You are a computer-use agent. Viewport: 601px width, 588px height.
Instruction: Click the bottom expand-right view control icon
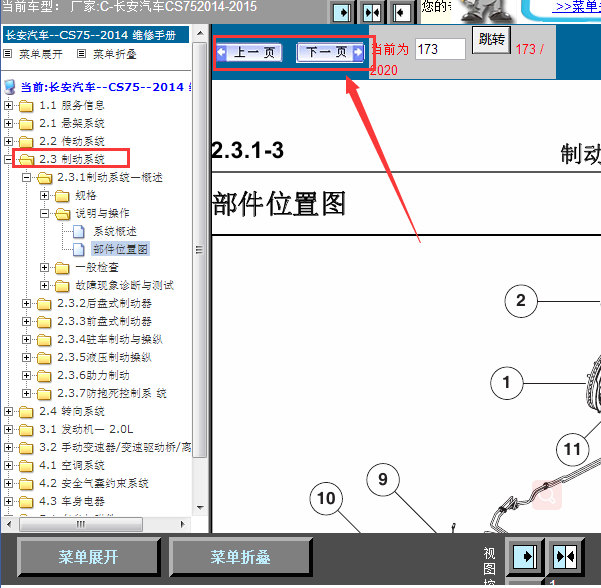click(525, 556)
